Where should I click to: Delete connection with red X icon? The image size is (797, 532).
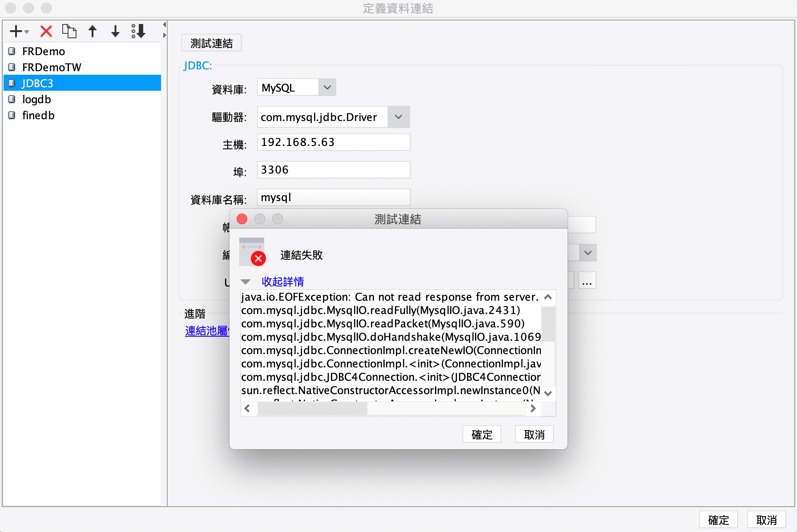tap(46, 31)
